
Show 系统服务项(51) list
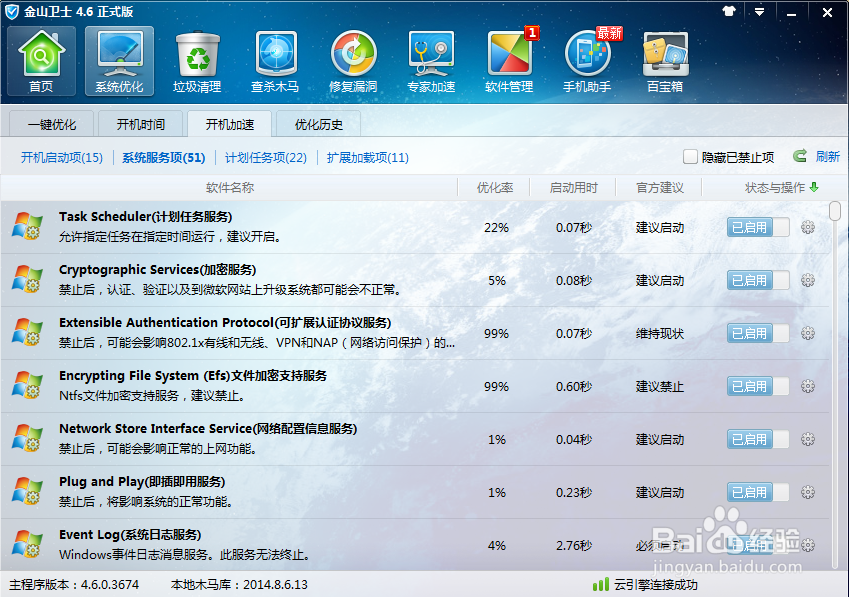(164, 158)
